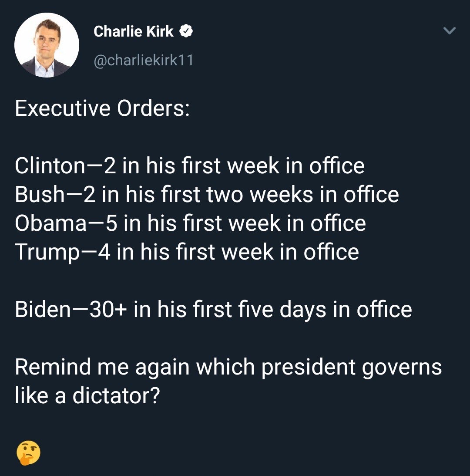The height and width of the screenshot is (476, 470).
Task: Open the @charliekirk11 handle link
Action: (x=143, y=60)
